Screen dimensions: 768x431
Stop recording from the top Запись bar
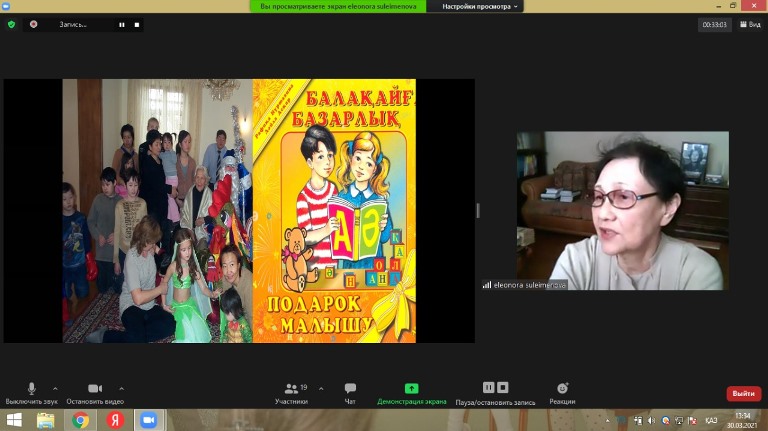click(137, 24)
